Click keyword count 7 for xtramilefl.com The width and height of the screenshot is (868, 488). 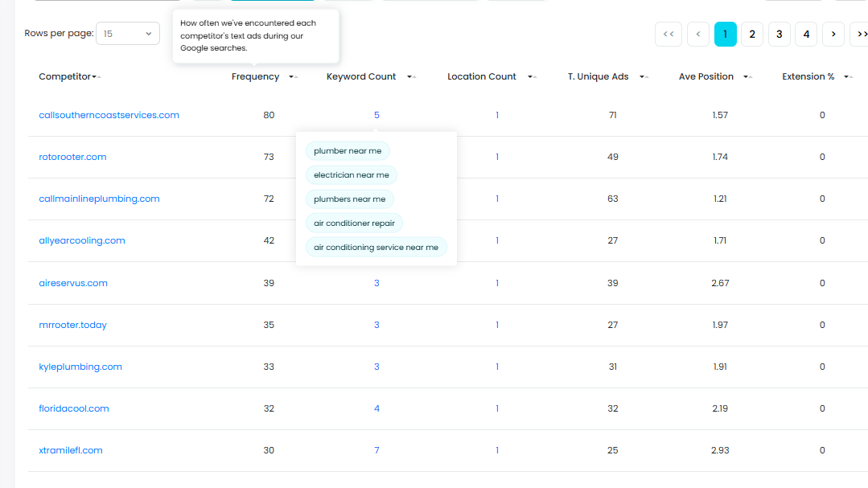[376, 450]
